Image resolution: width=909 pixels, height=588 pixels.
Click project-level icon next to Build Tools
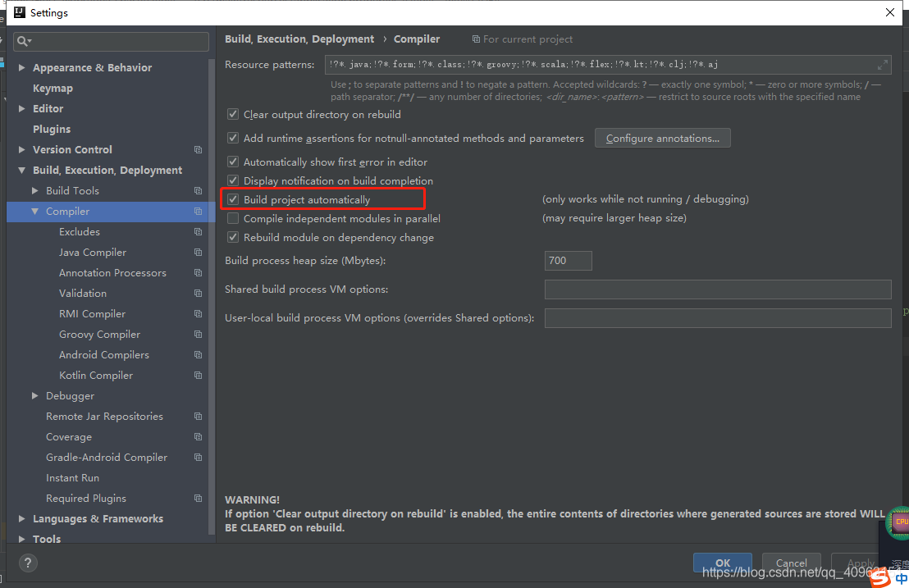tap(199, 191)
